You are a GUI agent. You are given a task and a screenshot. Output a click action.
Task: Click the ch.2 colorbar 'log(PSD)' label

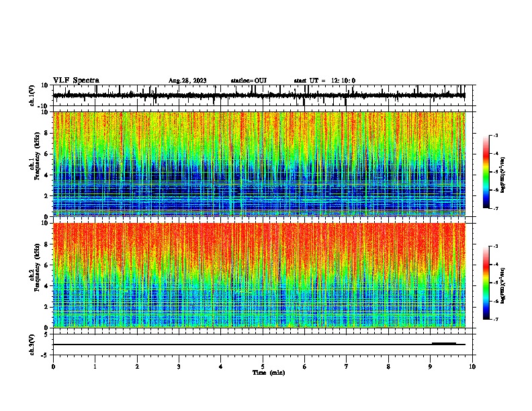click(x=503, y=285)
